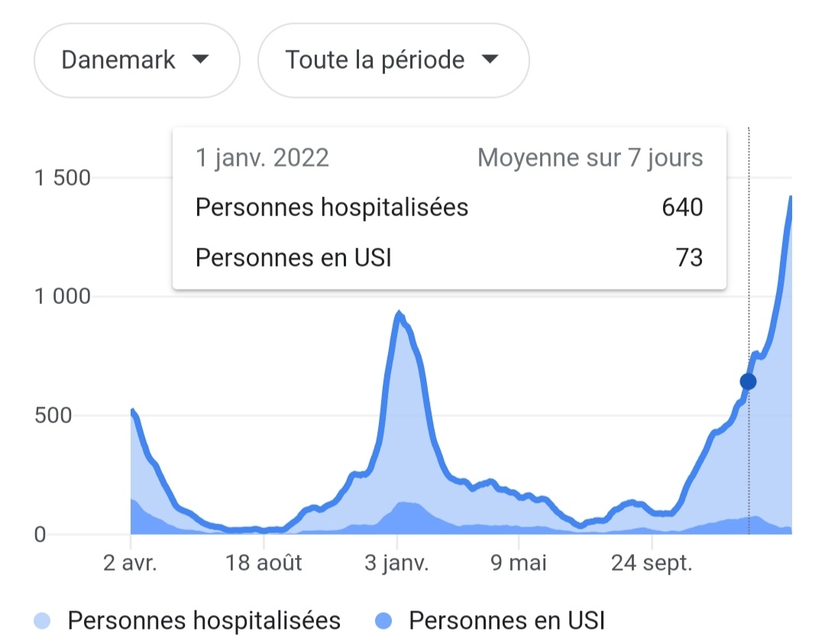The height and width of the screenshot is (644, 825).
Task: Click the darker blue legend dot for USI
Action: point(384,620)
